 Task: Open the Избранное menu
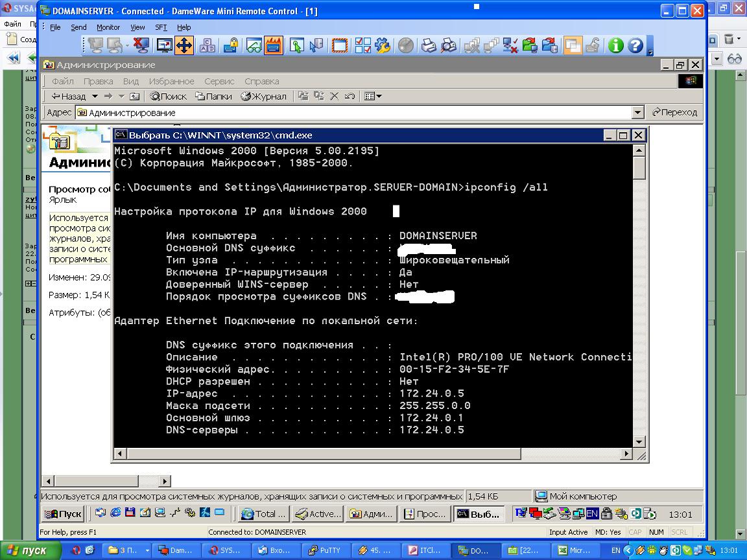click(x=171, y=82)
